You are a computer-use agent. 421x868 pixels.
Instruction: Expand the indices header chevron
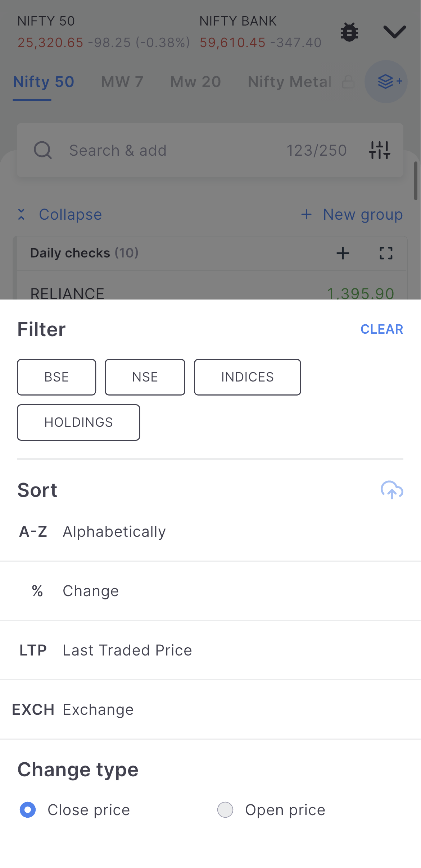(394, 32)
